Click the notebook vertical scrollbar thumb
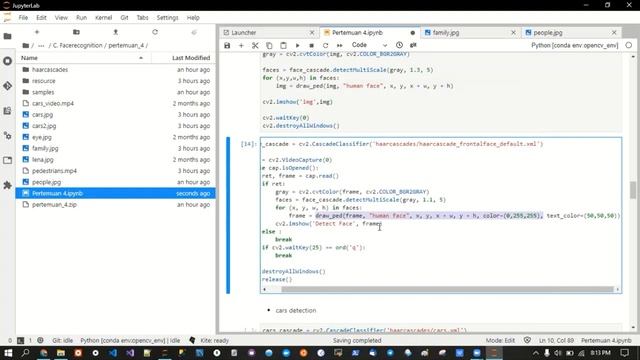 point(633,190)
